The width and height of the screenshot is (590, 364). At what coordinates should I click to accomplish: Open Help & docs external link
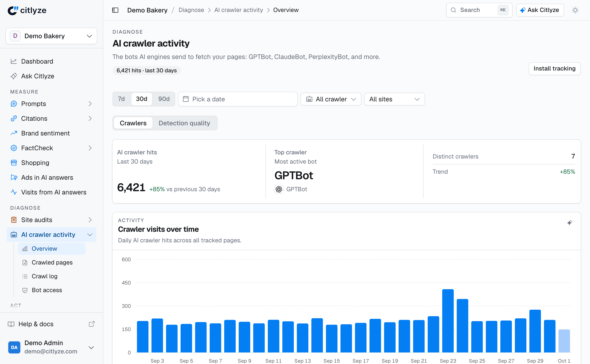[51, 324]
